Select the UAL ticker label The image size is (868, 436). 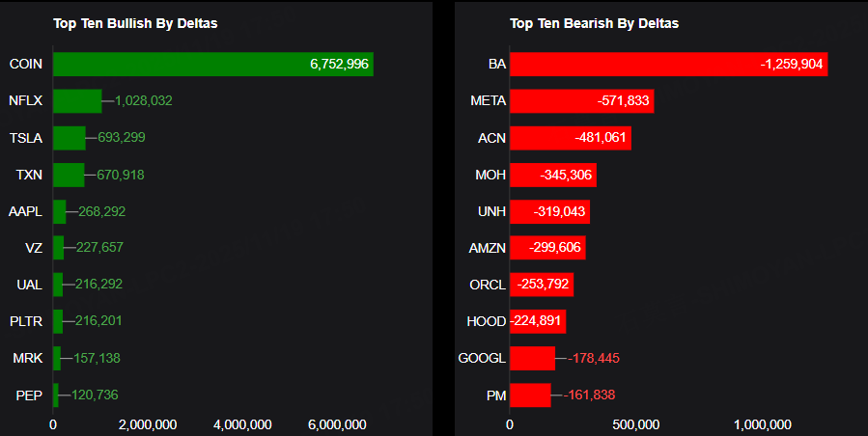(29, 285)
